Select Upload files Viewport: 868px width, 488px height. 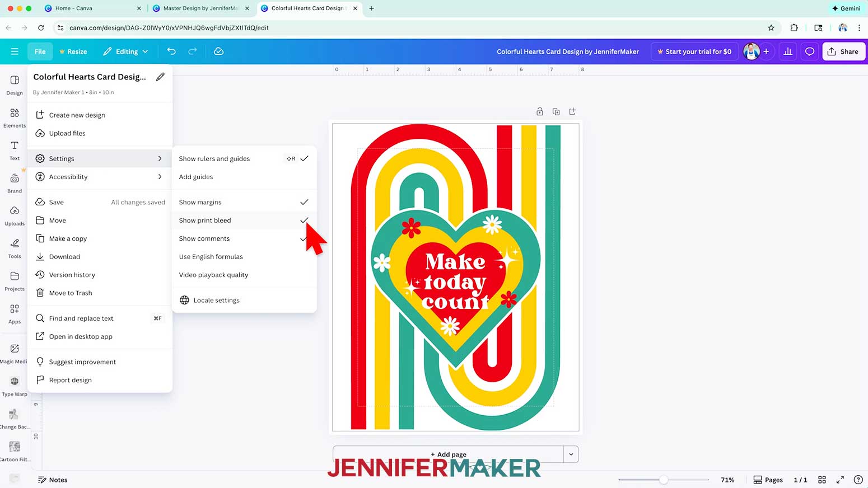[x=100, y=133]
